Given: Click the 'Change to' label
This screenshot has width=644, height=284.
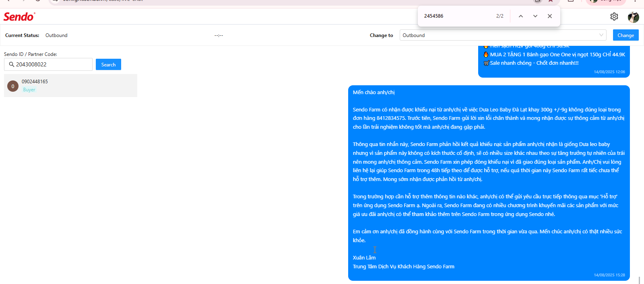Looking at the screenshot, I should tap(381, 35).
